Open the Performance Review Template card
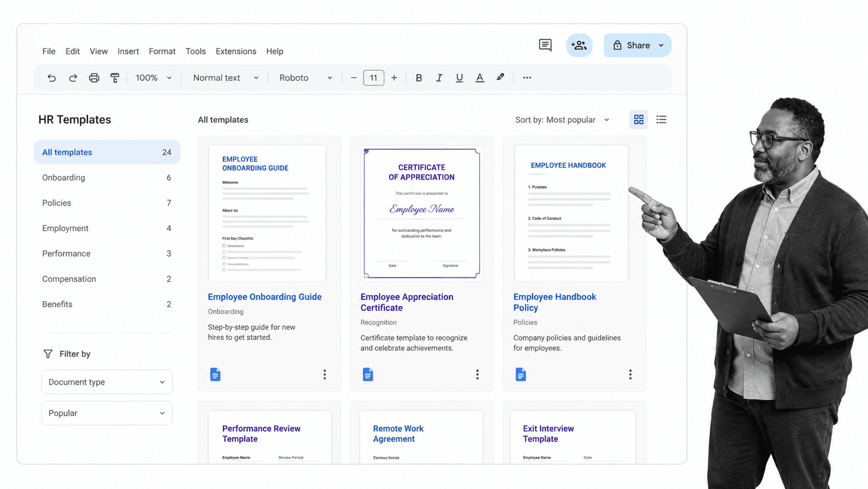This screenshot has width=868, height=489. point(269,433)
